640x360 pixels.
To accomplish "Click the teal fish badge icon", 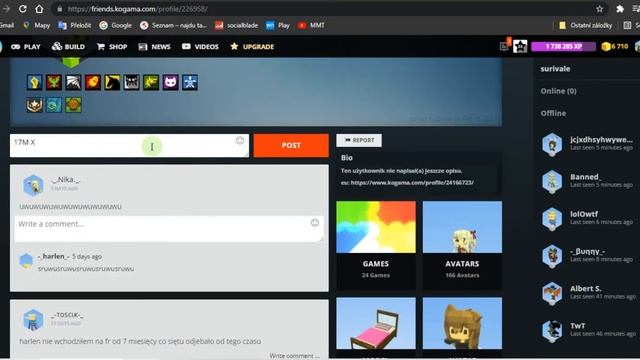I will click(54, 105).
